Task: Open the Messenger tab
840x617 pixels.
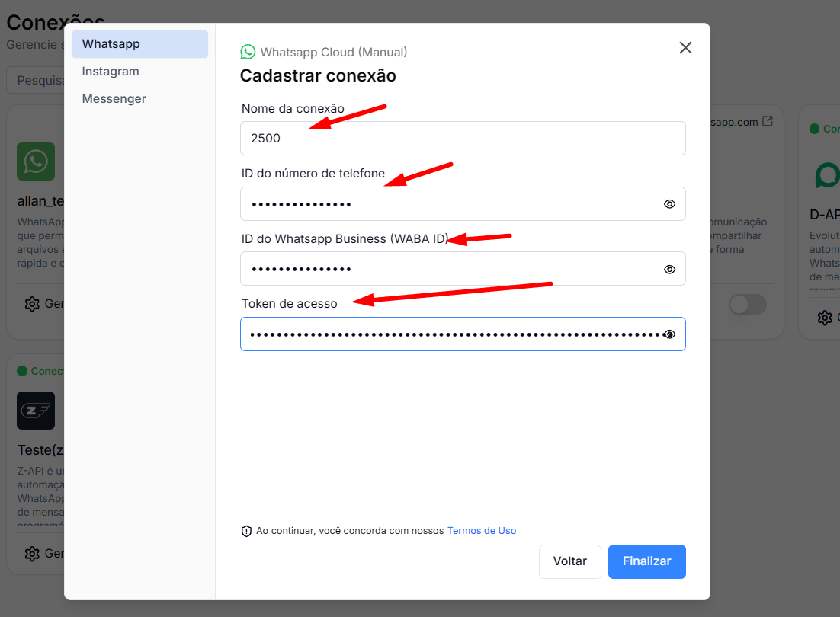Action: click(114, 98)
